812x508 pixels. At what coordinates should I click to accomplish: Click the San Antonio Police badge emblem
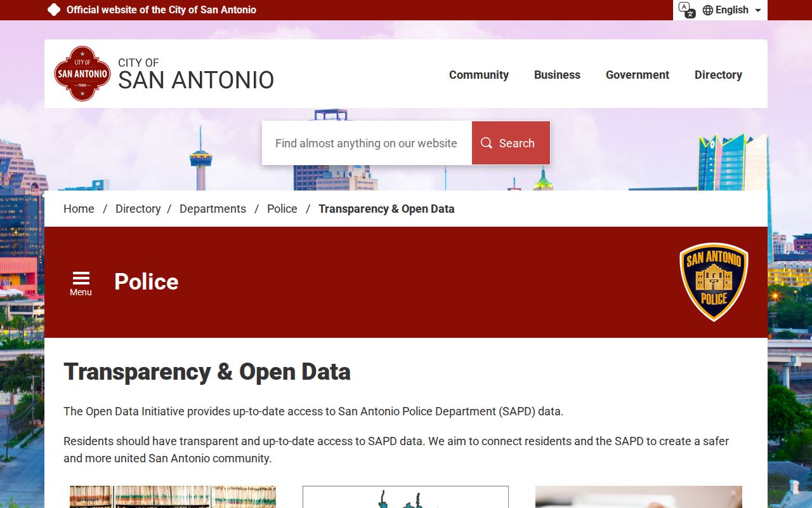(x=714, y=282)
